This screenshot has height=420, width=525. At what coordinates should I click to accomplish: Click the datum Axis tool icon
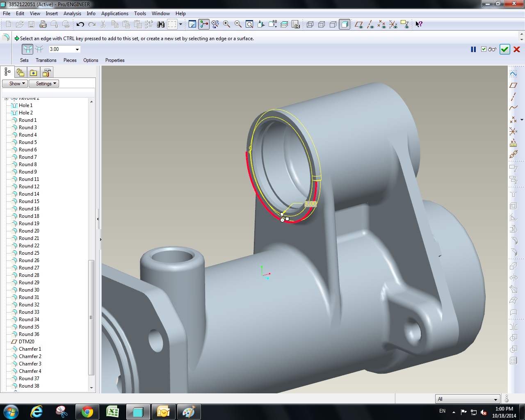click(513, 97)
